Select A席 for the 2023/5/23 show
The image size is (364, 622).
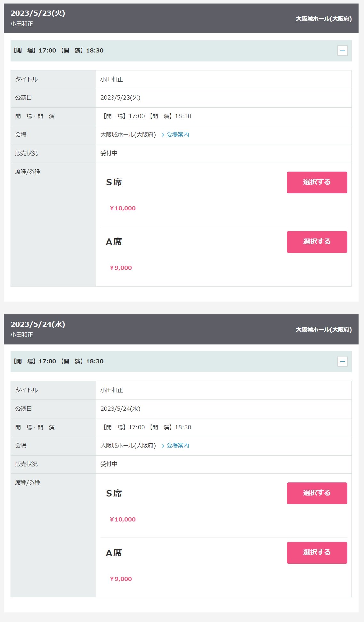(x=317, y=242)
